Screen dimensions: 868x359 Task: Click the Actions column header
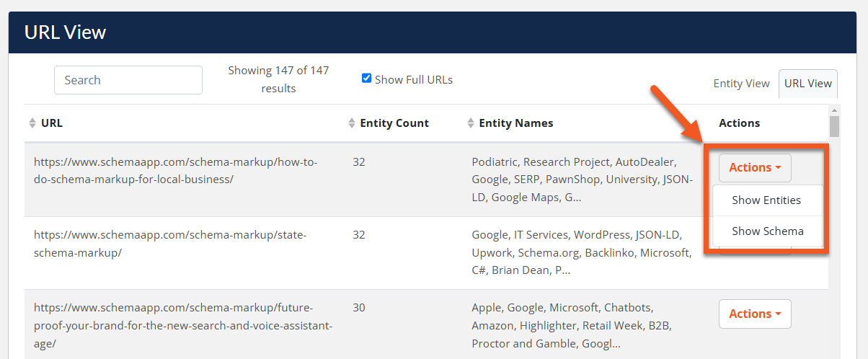coord(740,123)
